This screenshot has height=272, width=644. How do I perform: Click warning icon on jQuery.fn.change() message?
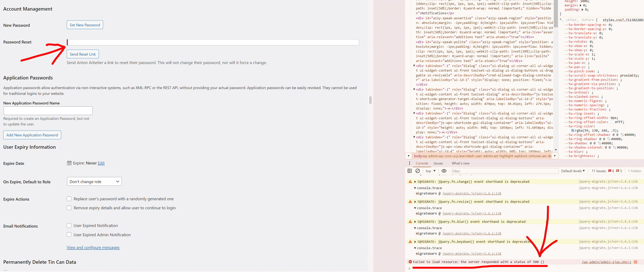point(410,181)
